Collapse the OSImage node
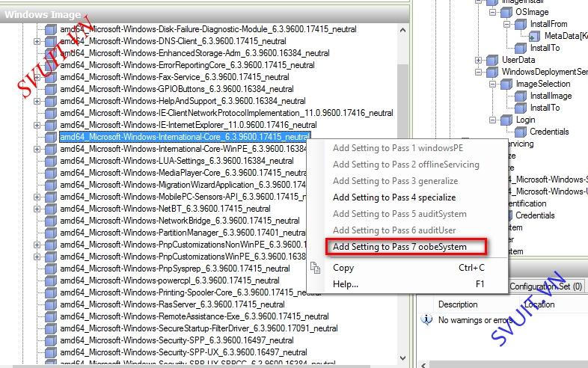Screen dimensions: 588x368 tap(493, 13)
